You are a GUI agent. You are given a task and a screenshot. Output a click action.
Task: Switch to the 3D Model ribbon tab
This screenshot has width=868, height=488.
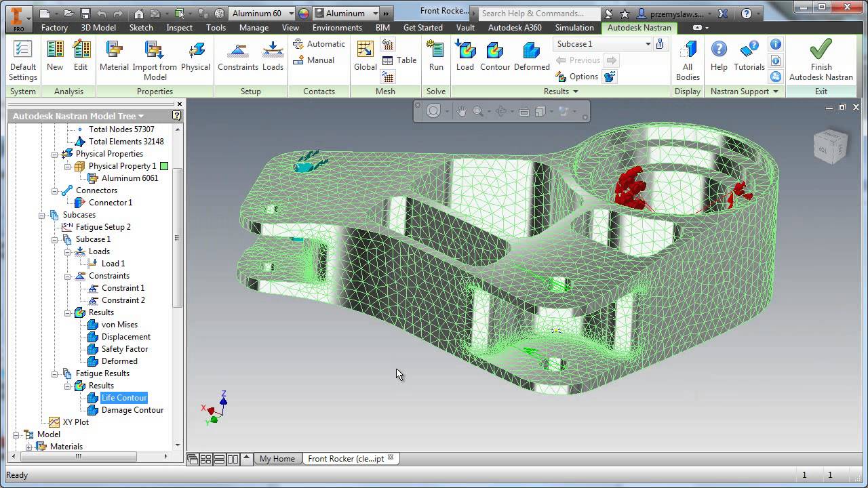click(98, 28)
